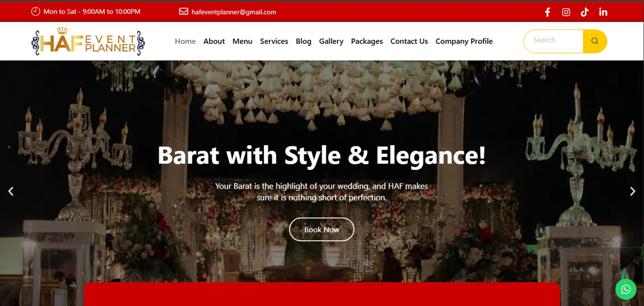The image size is (644, 306).
Task: Open the Packages menu item
Action: coord(367,41)
